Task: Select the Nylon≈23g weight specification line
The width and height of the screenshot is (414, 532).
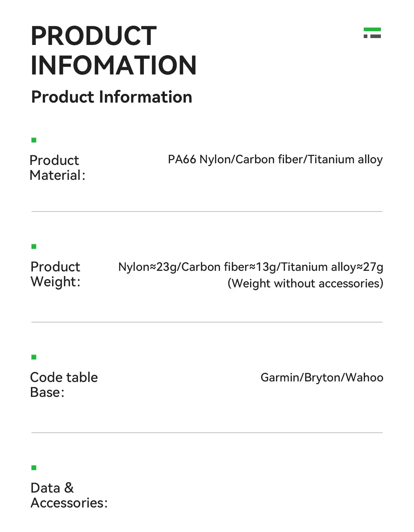Action: tap(251, 267)
